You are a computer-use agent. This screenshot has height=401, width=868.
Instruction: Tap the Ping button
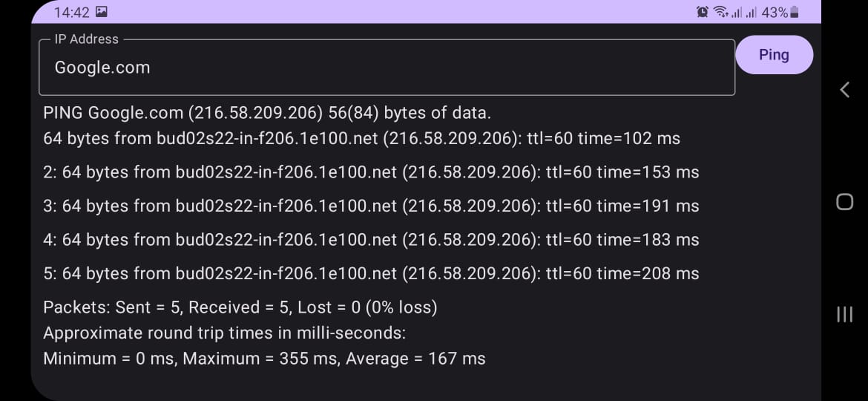(774, 55)
